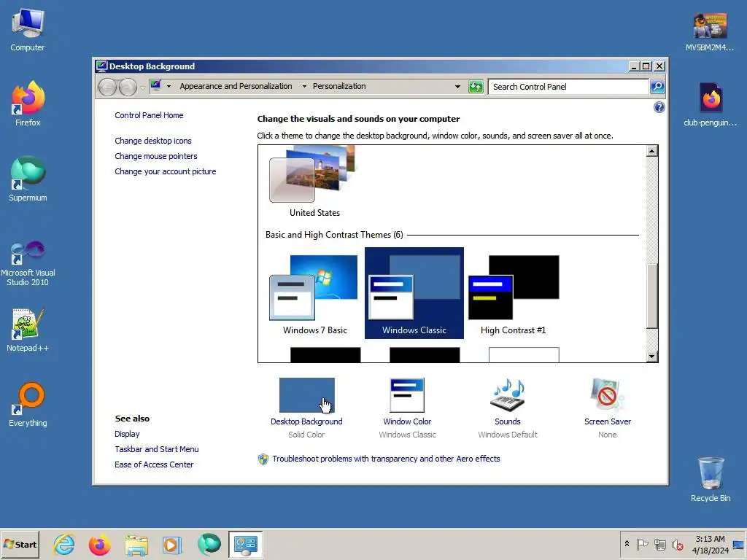Expand the Appearance and Personalization breadcrumb arrow
The height and width of the screenshot is (560, 747).
(x=304, y=86)
